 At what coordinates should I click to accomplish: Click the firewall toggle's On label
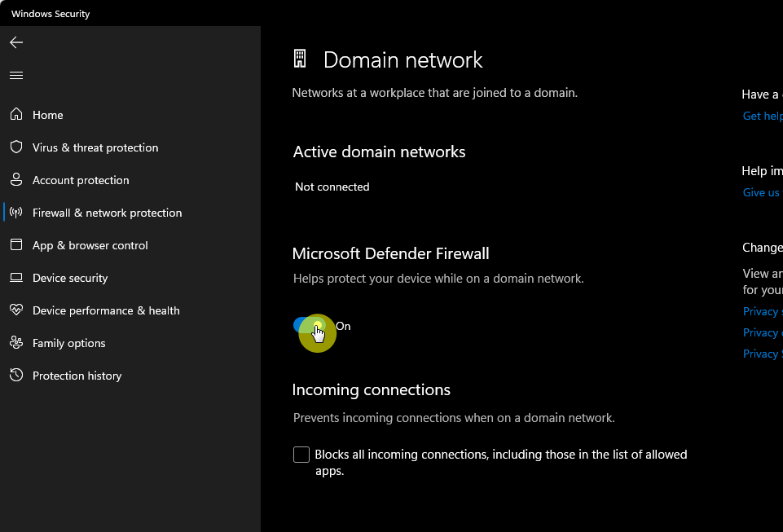pyautogui.click(x=343, y=326)
